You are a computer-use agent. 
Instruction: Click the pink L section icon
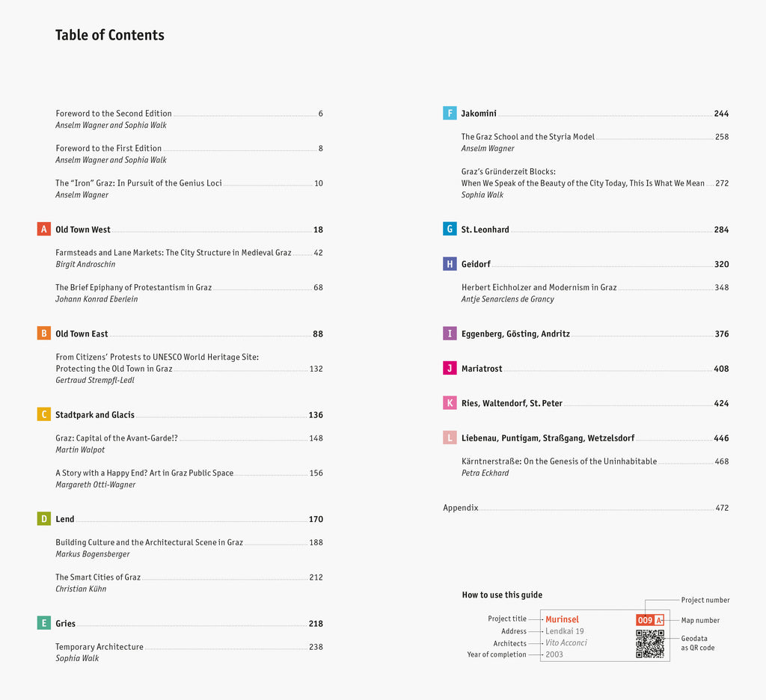[x=450, y=437]
